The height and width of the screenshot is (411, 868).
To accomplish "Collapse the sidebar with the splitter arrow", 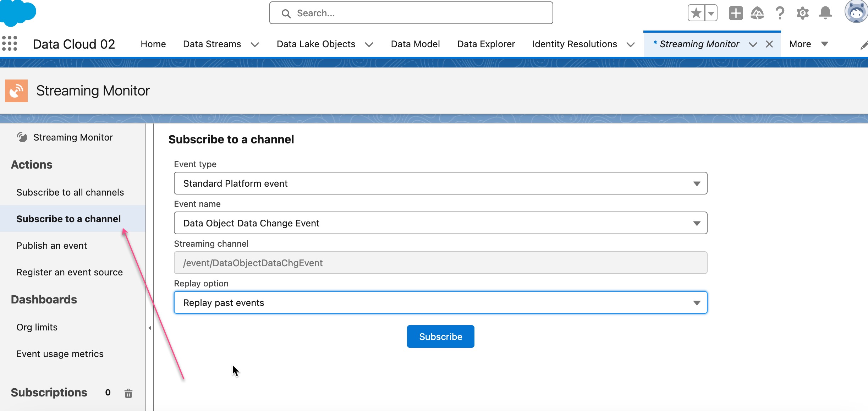I will pos(150,328).
